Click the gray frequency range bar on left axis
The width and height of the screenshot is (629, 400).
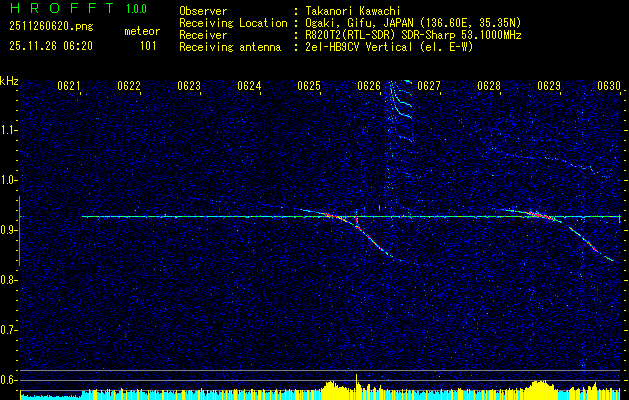coord(19,231)
